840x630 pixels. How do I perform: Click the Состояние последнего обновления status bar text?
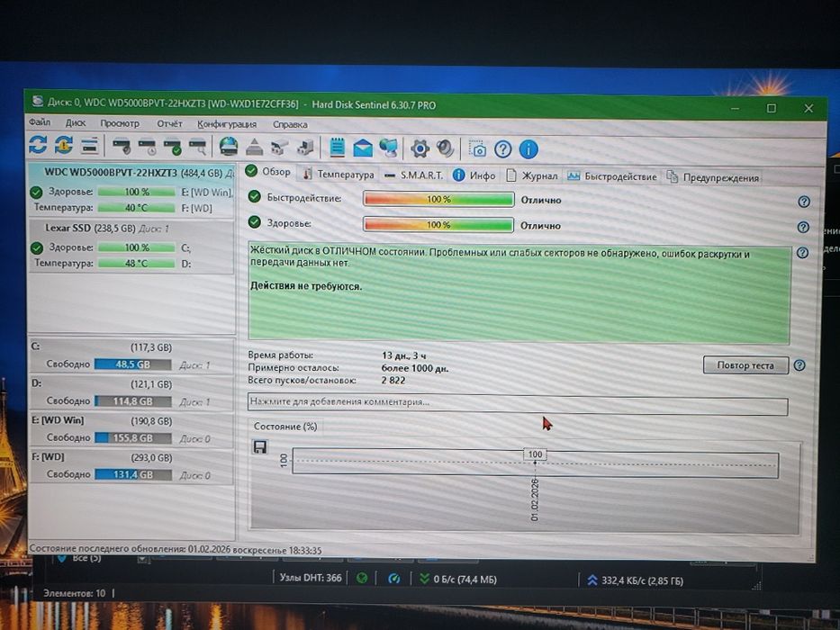(x=176, y=550)
